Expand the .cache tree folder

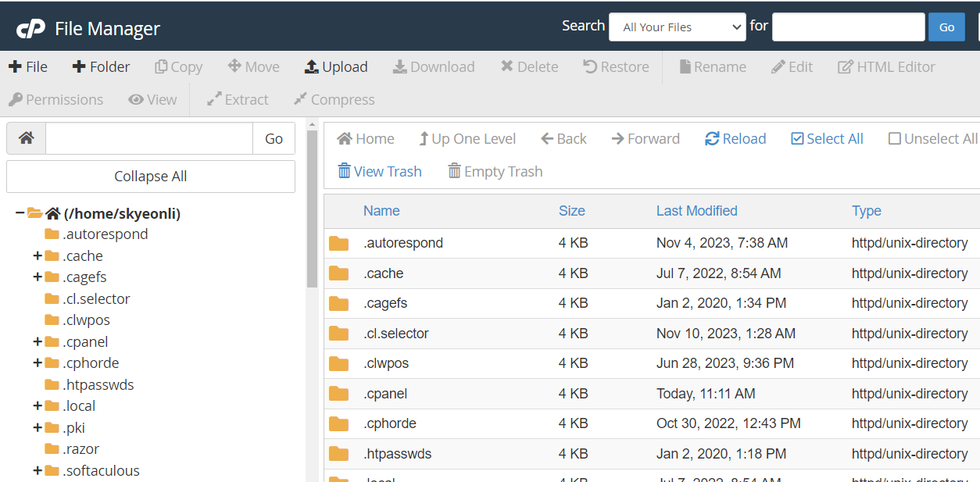37,255
